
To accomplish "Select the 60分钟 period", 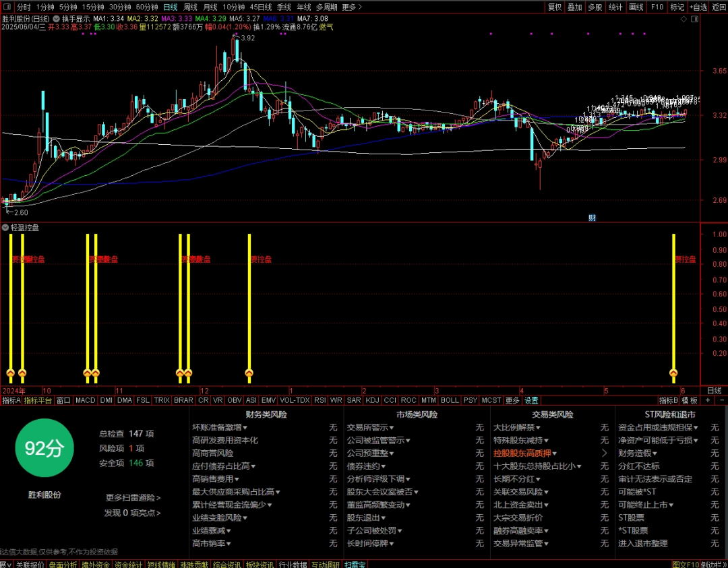I will [147, 7].
